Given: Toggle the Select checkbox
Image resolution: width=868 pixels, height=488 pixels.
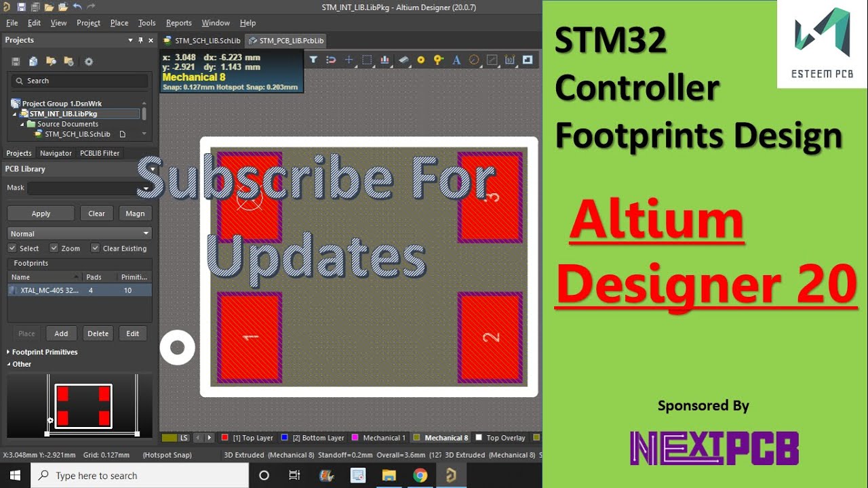Looking at the screenshot, I should tap(12, 248).
